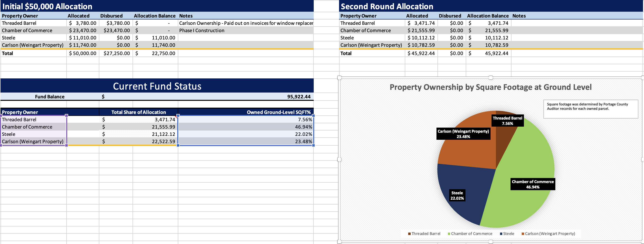Select Chamber of Commerce allocated $23,470.00

83,30
